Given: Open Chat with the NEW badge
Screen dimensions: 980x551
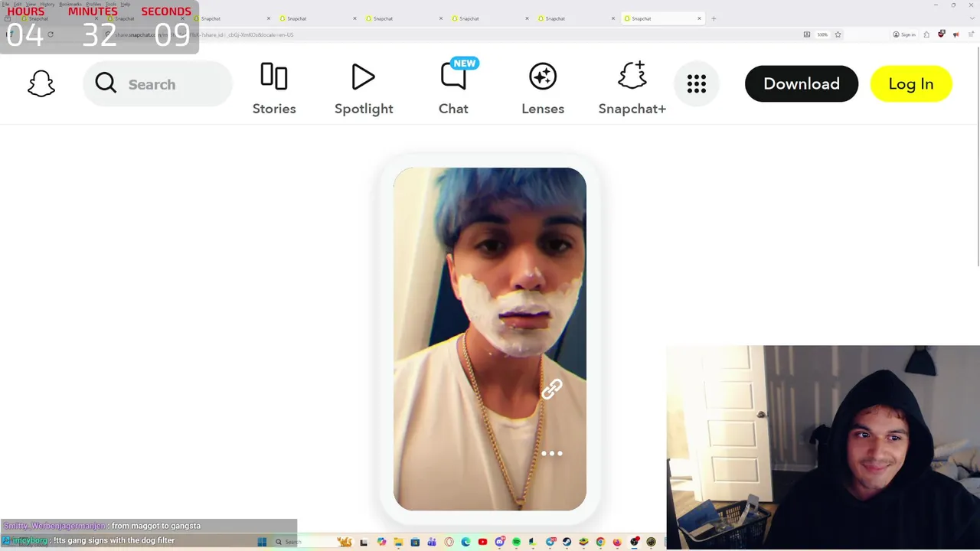Looking at the screenshot, I should [453, 89].
